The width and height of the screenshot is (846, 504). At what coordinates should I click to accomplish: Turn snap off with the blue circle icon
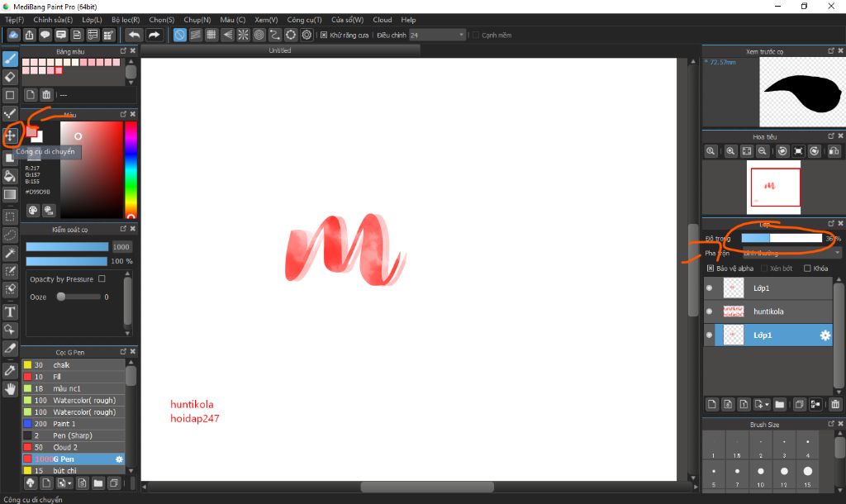(179, 35)
